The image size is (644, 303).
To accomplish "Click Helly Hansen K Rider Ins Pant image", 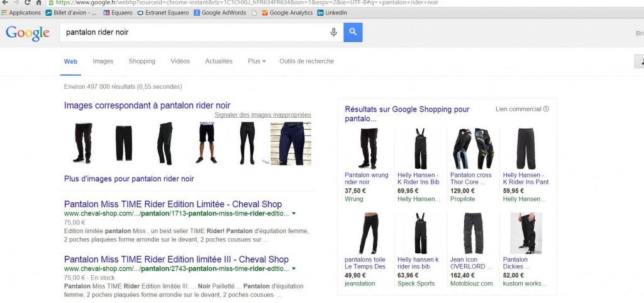I will [x=526, y=149].
